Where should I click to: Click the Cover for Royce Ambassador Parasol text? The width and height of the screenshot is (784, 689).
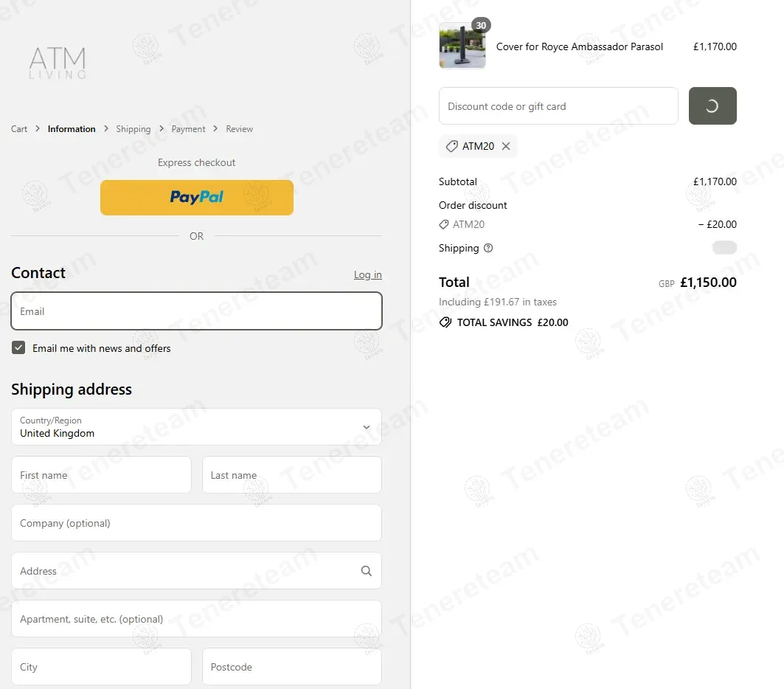pyautogui.click(x=580, y=46)
